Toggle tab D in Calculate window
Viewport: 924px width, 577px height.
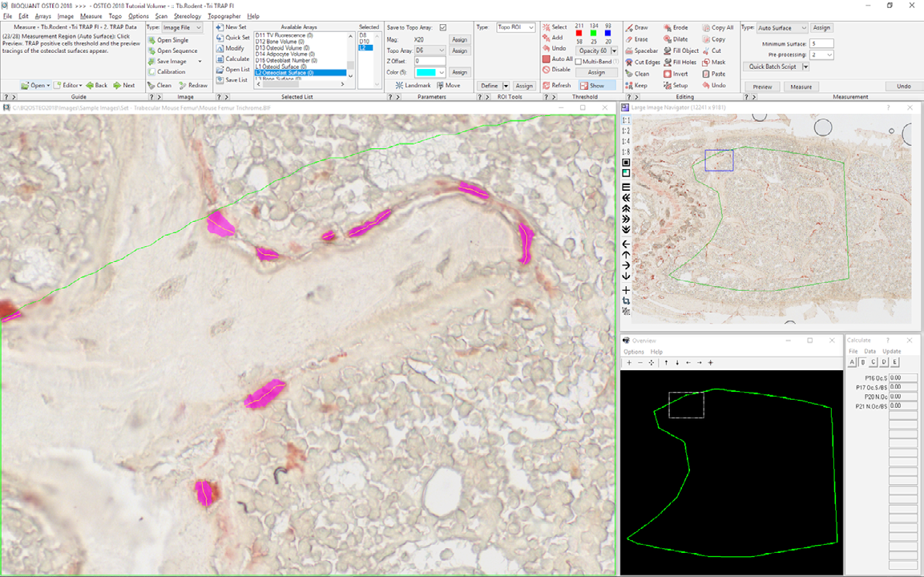pos(884,362)
